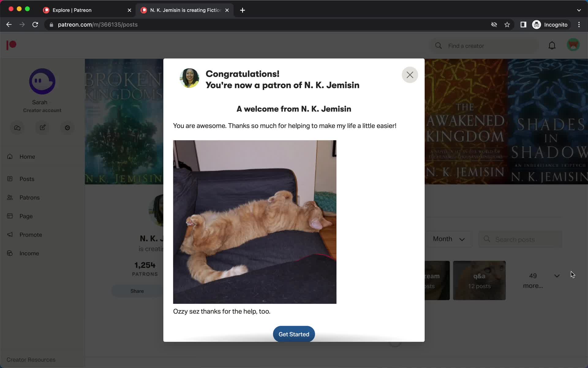This screenshot has height=368, width=588.
Task: Close the congratulations welcome modal
Action: [410, 75]
